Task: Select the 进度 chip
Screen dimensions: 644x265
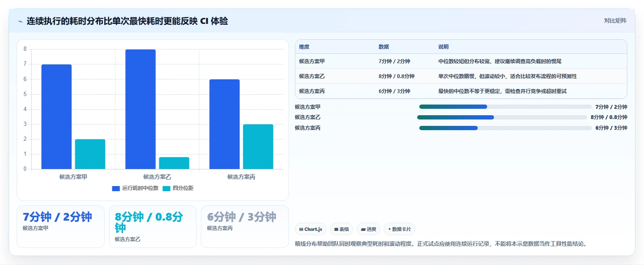Action: pyautogui.click(x=368, y=229)
